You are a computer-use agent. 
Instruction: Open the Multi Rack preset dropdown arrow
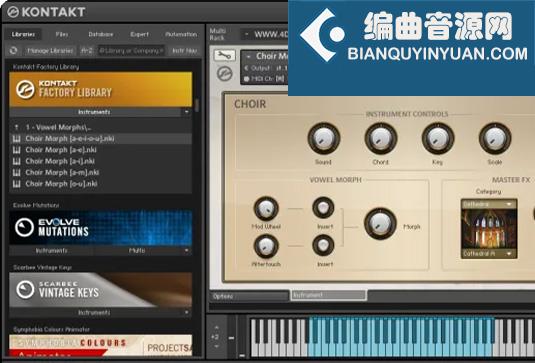(246, 34)
